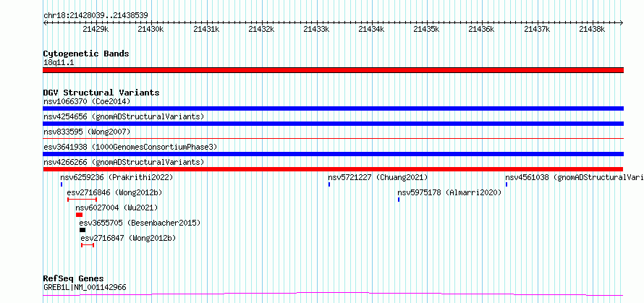This screenshot has width=644, height=303.
Task: Click the 21434k ruler tick label
Action: (x=371, y=29)
